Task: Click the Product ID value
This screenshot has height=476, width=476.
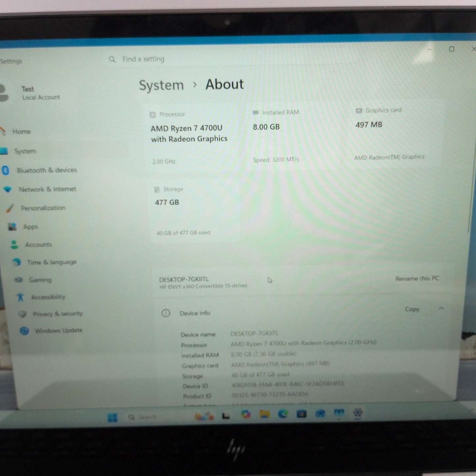Action: point(269,394)
